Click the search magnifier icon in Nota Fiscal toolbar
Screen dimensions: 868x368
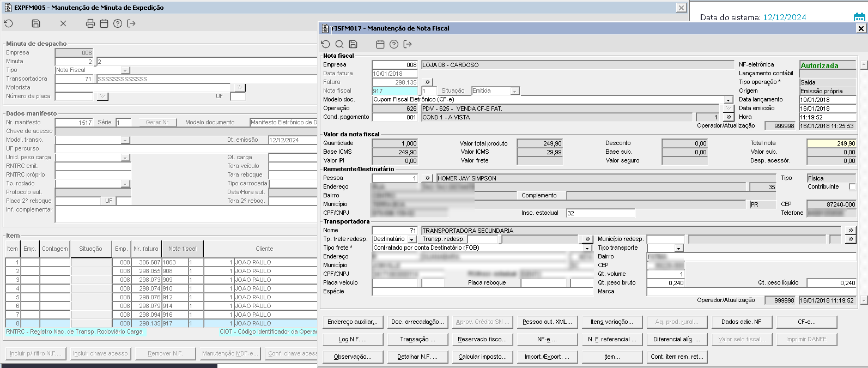click(339, 44)
